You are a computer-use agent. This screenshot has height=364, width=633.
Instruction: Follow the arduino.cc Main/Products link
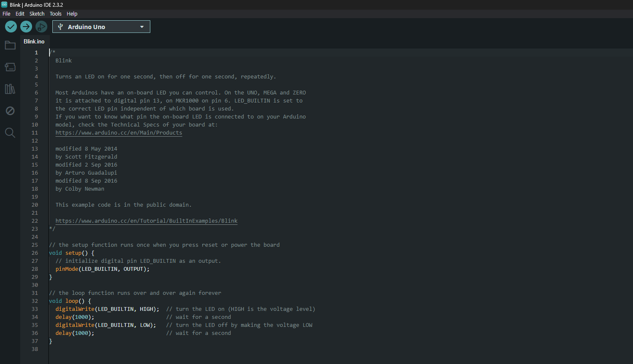pyautogui.click(x=119, y=132)
